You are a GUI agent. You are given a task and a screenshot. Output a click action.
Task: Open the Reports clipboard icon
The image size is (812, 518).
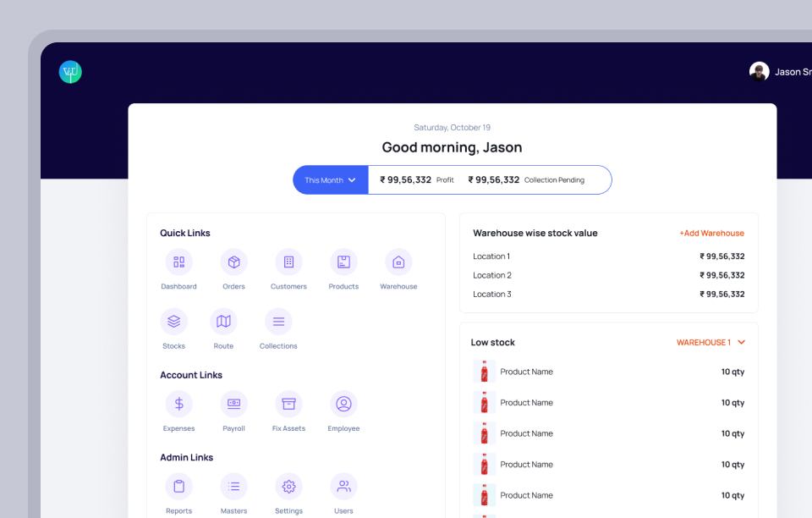pyautogui.click(x=178, y=487)
